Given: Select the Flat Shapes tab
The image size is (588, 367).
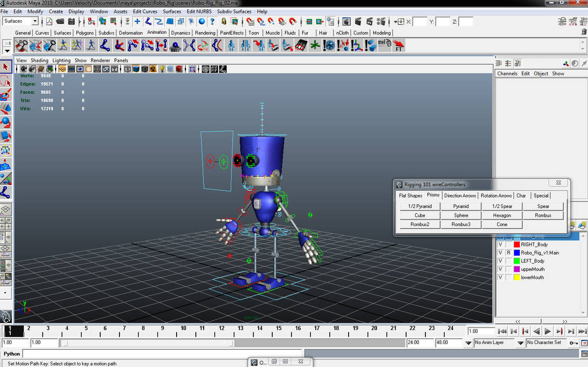Looking at the screenshot, I should 410,195.
